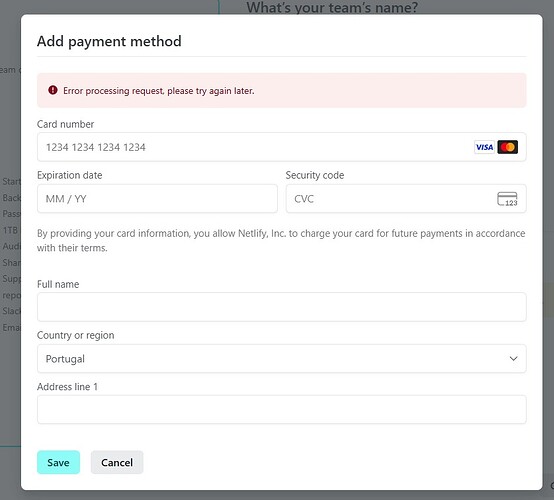The width and height of the screenshot is (554, 500).
Task: Click the red error alert icon
Action: coord(53,90)
